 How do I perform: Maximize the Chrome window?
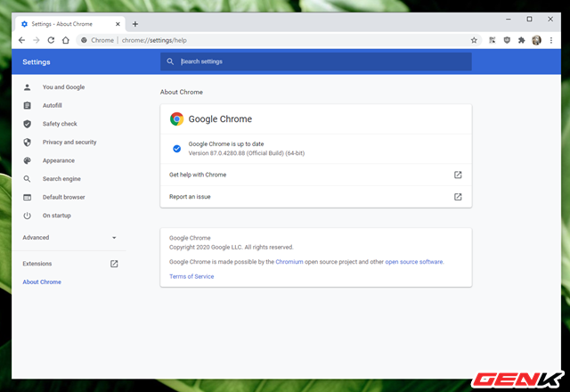click(530, 20)
